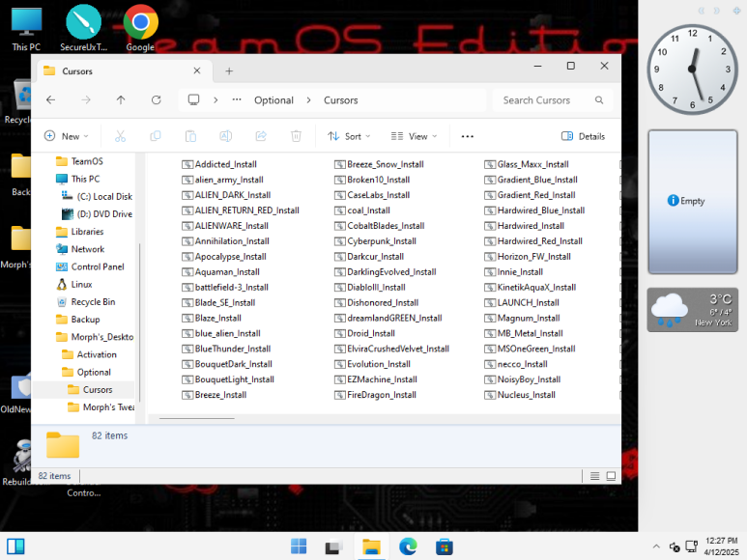Click the Rename icon in toolbar
Viewport: 747px width, 560px height.
pyautogui.click(x=226, y=136)
